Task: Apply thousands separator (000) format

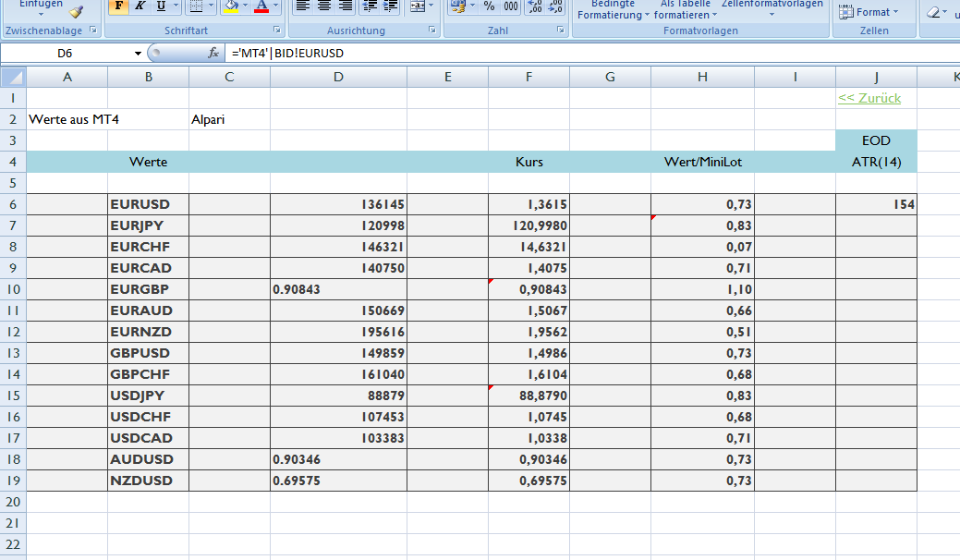Action: click(512, 6)
